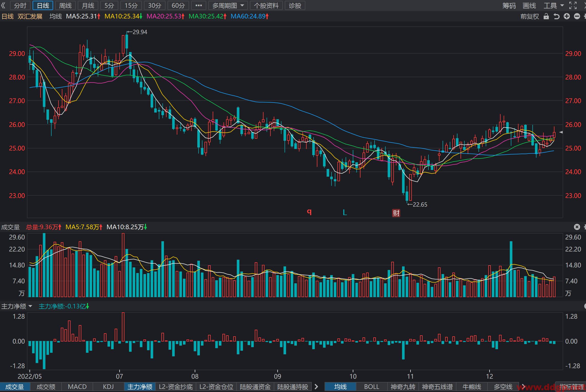Viewport: 586px width, 392px height.
Task: Open the 多周期图 dropdown
Action: (228, 5)
